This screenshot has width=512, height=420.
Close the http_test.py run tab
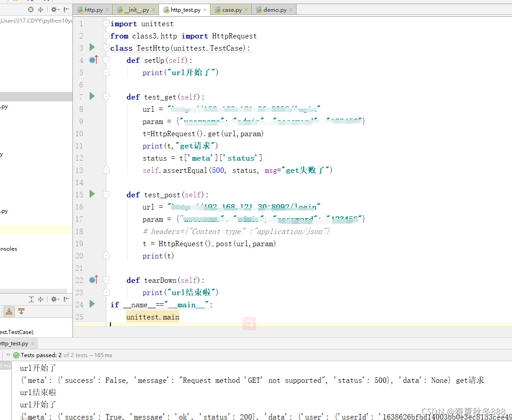point(33,344)
